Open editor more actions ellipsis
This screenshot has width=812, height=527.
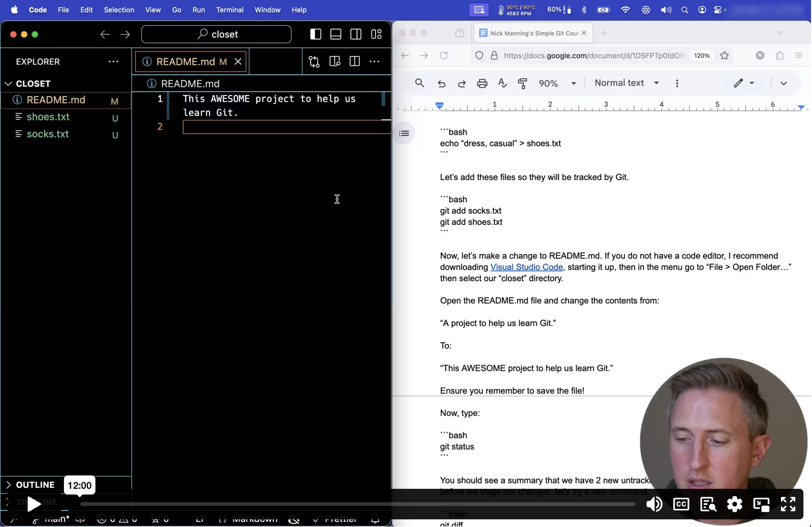click(375, 62)
